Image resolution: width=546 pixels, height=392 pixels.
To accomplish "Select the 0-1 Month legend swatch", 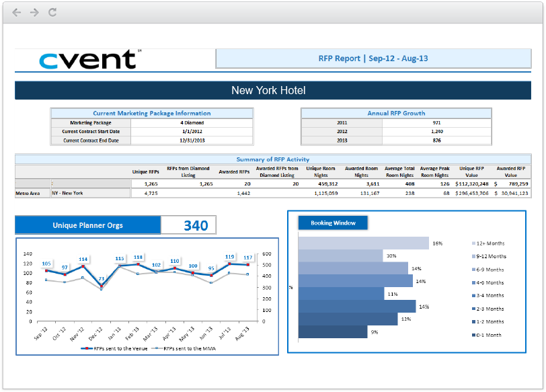I will pos(474,335).
